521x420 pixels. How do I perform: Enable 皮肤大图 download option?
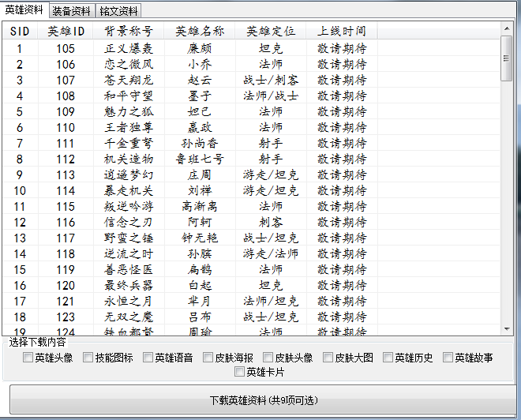tap(328, 358)
